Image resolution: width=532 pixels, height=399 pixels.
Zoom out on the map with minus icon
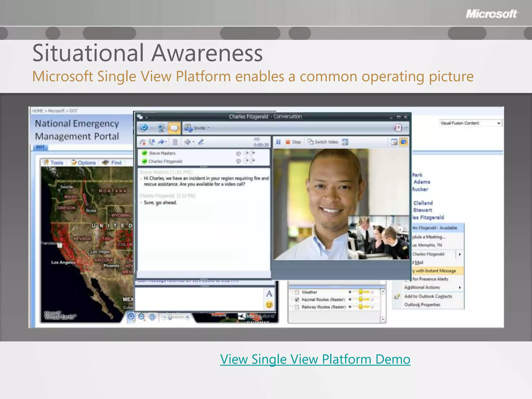point(142,317)
